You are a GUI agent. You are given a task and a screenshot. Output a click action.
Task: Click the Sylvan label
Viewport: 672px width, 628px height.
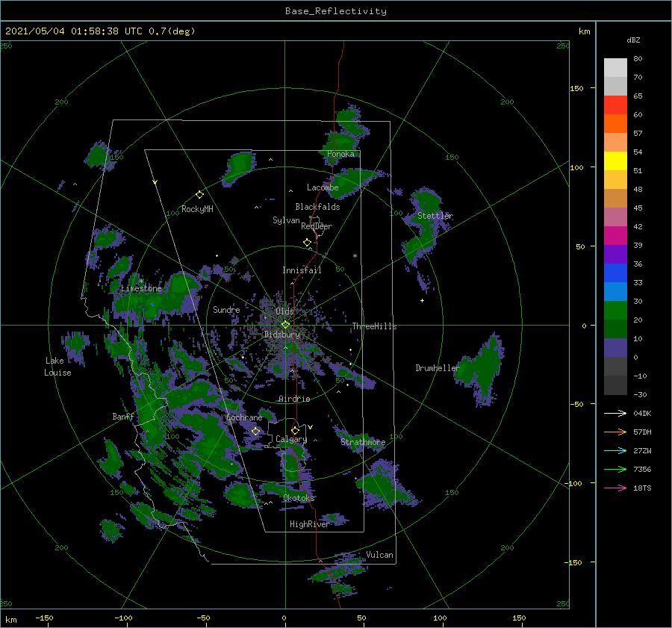[x=286, y=220]
